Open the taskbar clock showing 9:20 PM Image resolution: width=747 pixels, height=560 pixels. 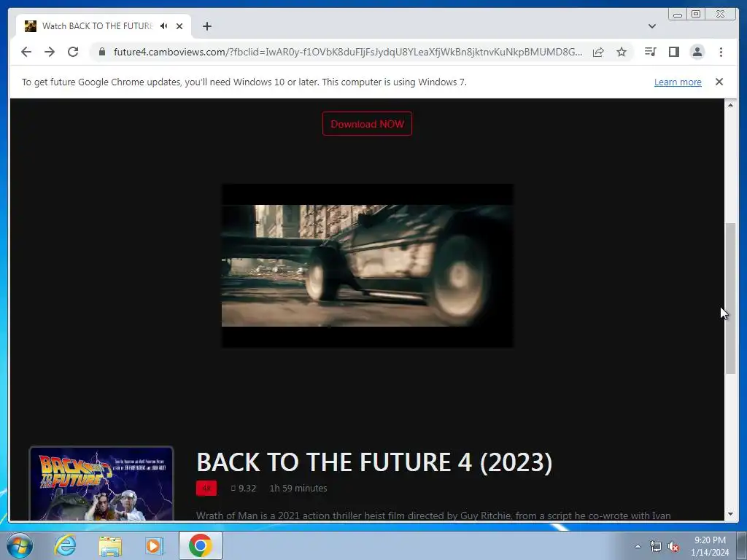click(710, 546)
